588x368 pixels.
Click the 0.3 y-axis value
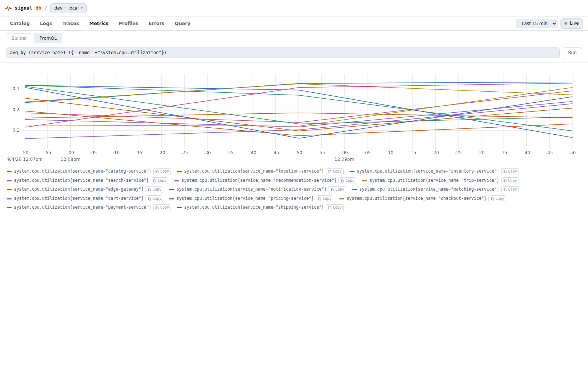point(16,89)
